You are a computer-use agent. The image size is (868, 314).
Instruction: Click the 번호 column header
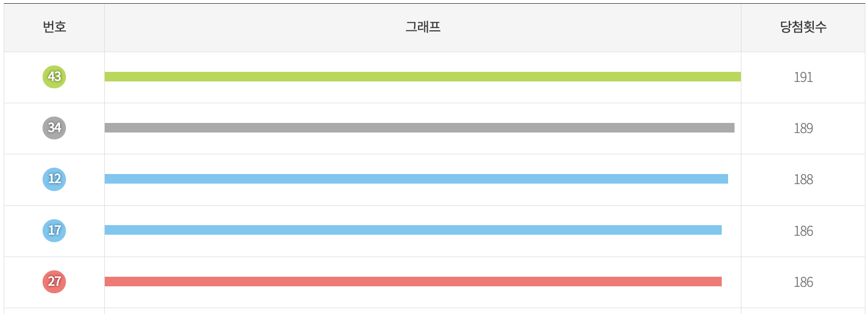coord(54,27)
